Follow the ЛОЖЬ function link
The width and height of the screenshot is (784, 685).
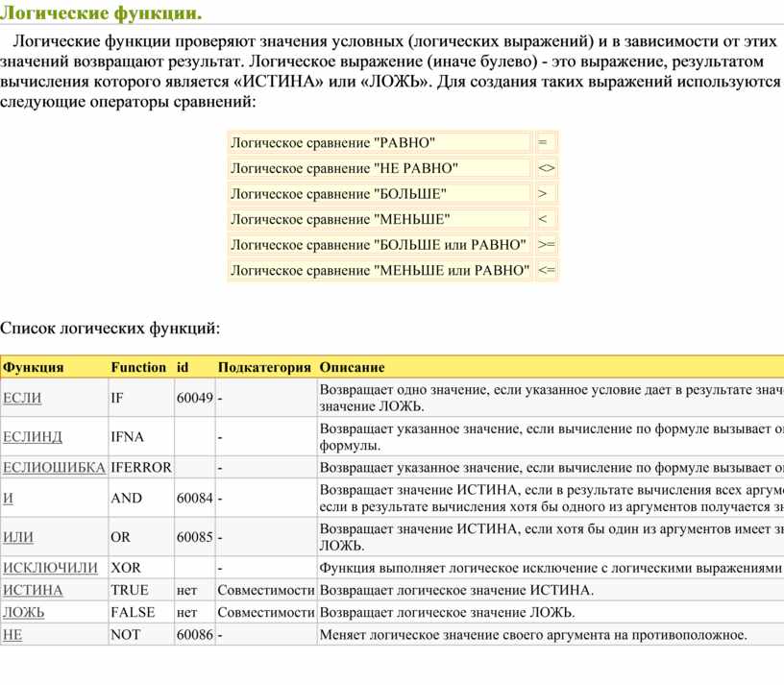point(23,612)
